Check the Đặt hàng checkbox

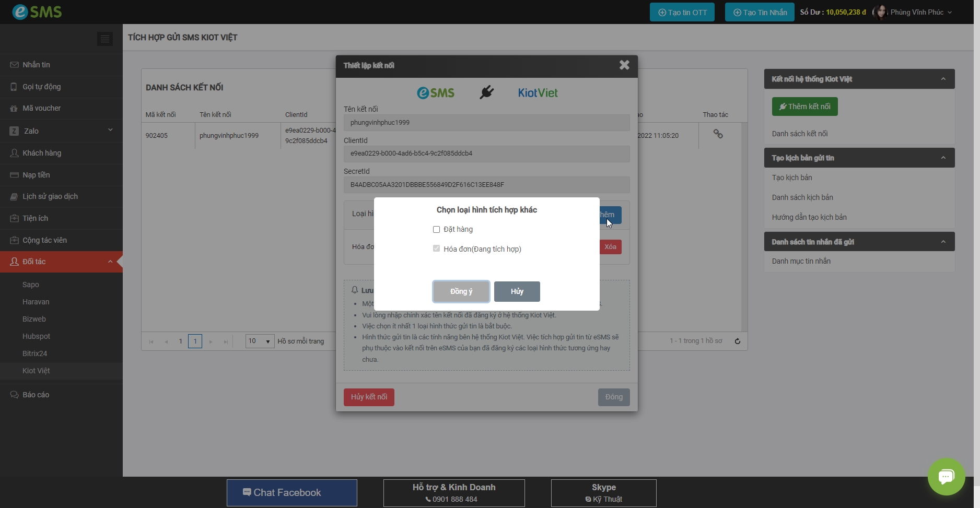coord(436,230)
